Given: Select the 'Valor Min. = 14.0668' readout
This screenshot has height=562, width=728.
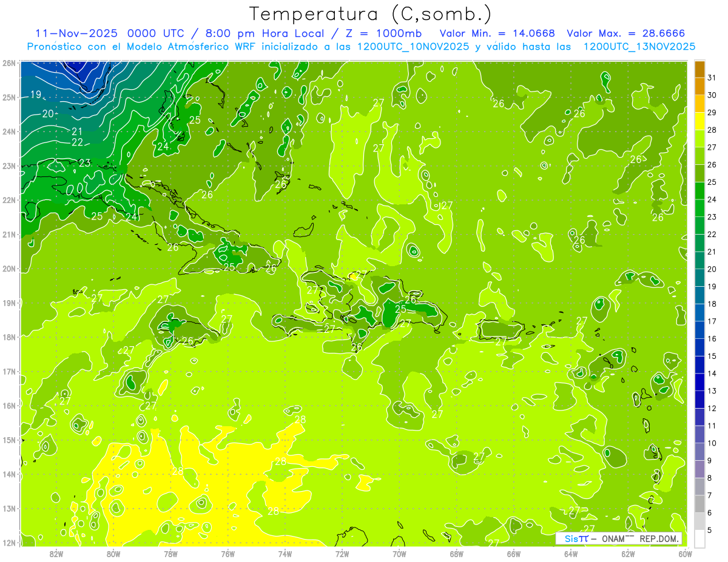Looking at the screenshot, I should click(x=497, y=33).
